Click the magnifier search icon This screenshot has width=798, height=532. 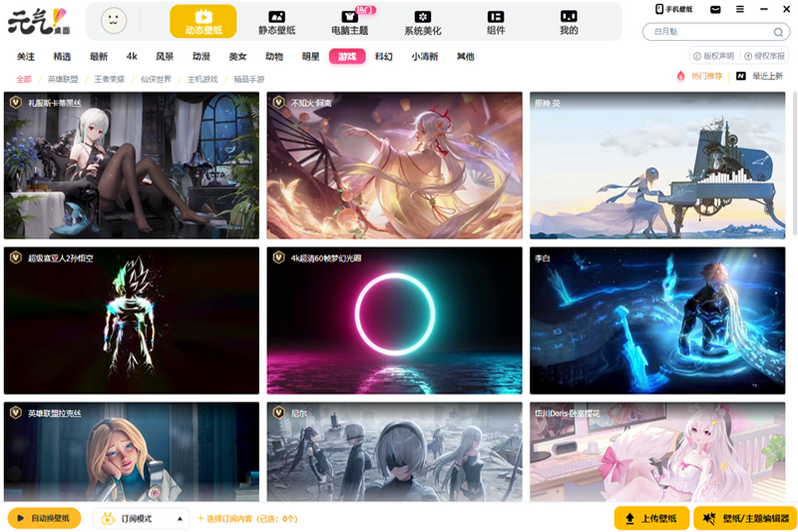click(x=777, y=32)
